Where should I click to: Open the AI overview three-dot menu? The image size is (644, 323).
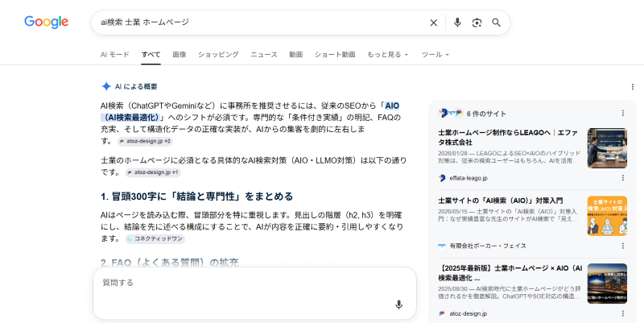(x=633, y=87)
